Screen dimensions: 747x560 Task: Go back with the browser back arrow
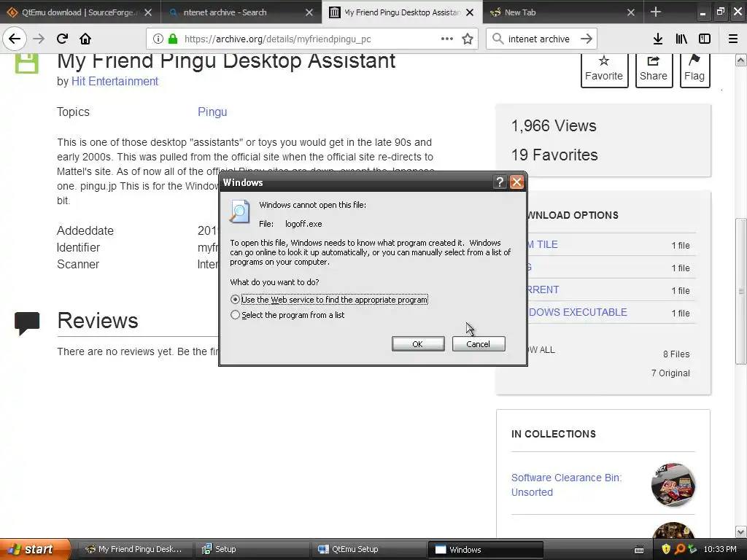[x=15, y=39]
